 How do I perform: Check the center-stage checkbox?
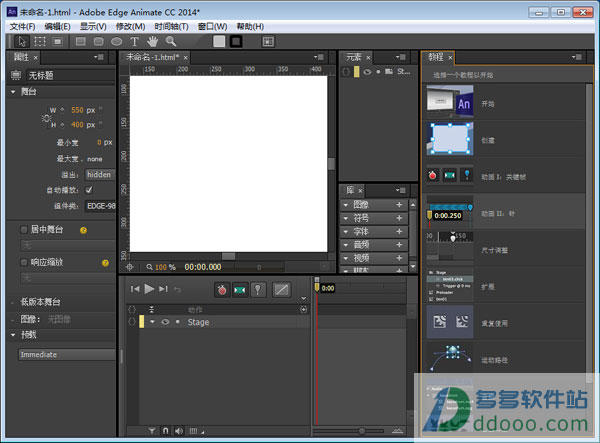(24, 230)
